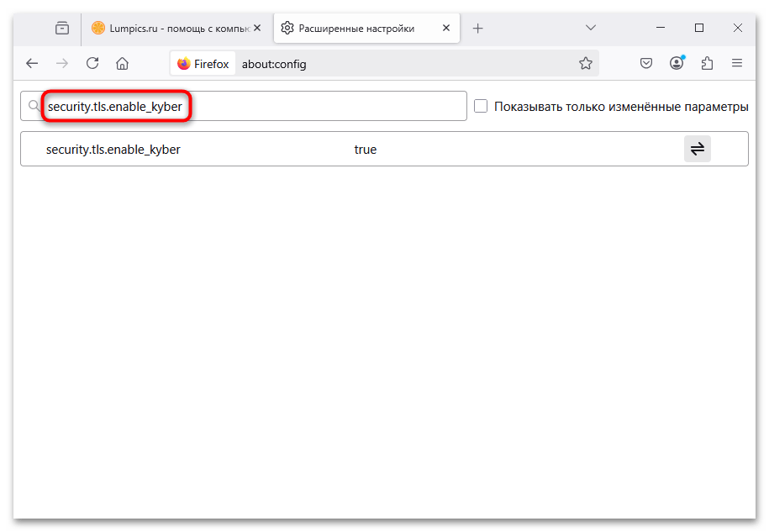The height and width of the screenshot is (532, 769).
Task: Close the Firefox window
Action: [738, 28]
